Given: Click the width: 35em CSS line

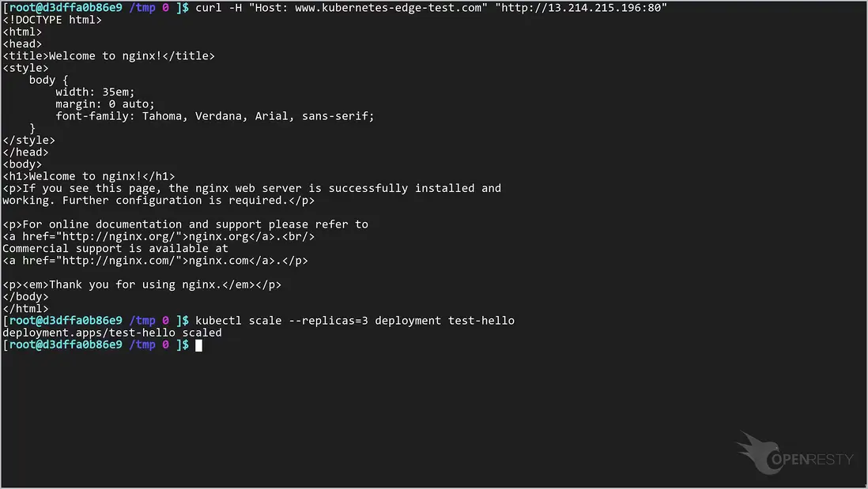Looking at the screenshot, I should pyautogui.click(x=95, y=92).
